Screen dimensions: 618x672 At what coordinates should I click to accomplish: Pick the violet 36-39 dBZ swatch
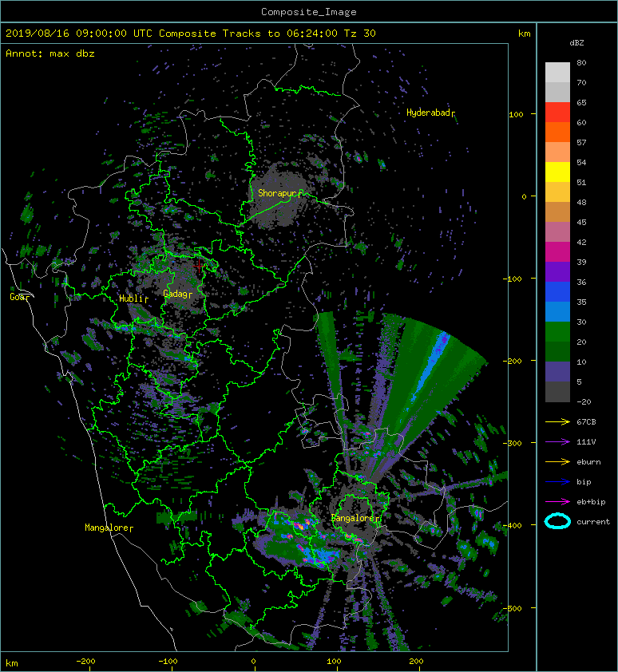557,271
